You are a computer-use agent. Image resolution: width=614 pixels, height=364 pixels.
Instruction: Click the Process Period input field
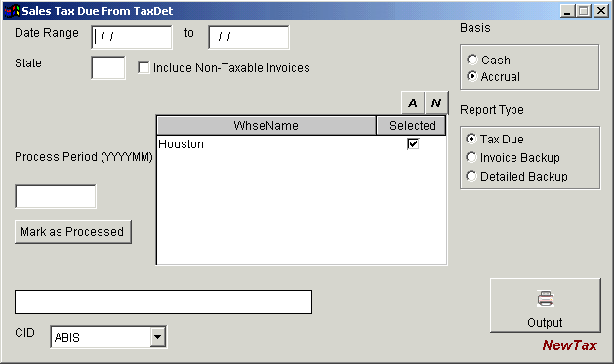(x=56, y=196)
